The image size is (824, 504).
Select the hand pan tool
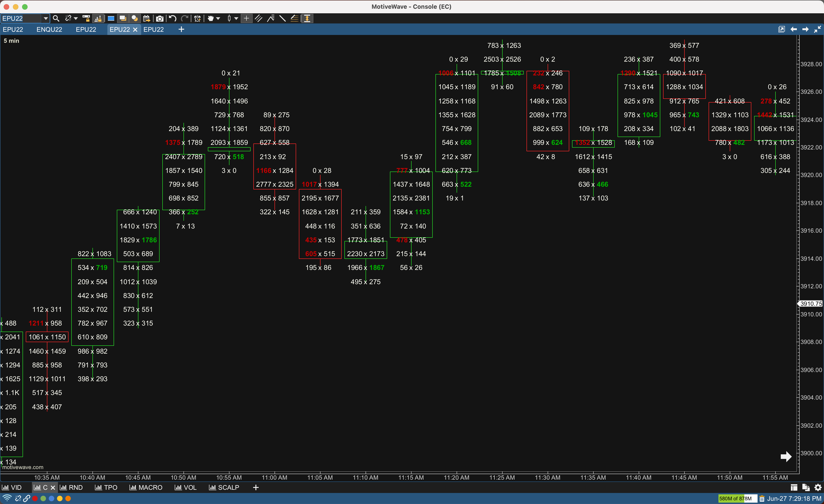tap(211, 18)
